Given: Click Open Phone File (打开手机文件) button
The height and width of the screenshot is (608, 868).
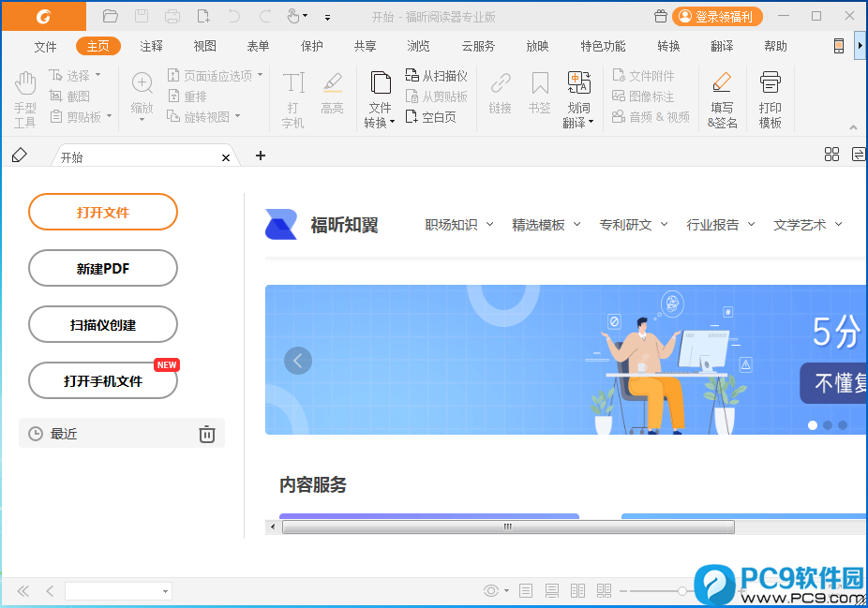Looking at the screenshot, I should 103,380.
